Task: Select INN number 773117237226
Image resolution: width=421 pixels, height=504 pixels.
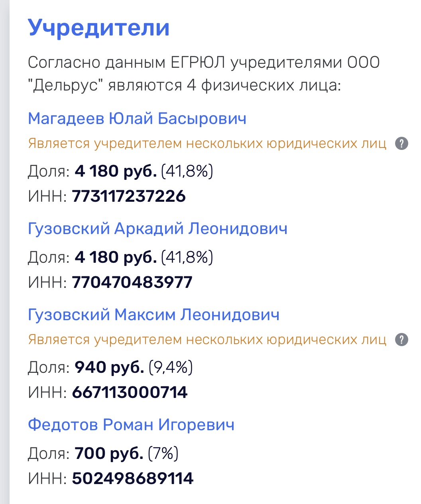Action: (129, 197)
